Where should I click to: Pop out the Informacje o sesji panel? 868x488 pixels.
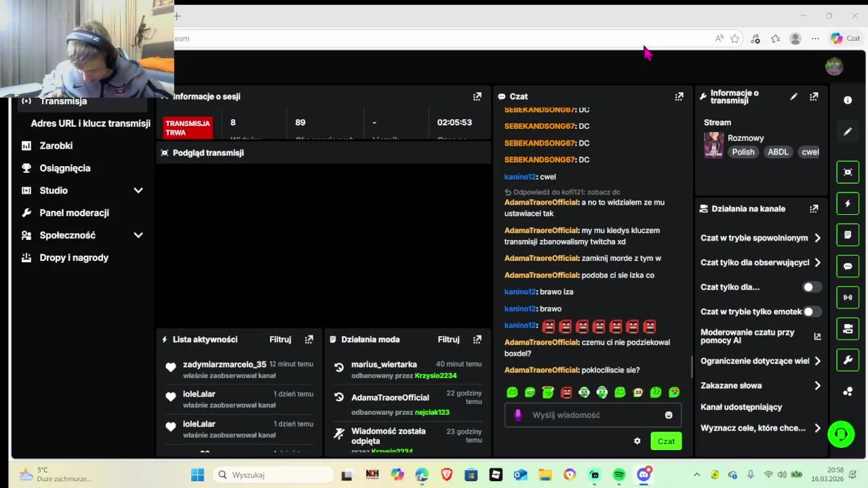point(477,96)
